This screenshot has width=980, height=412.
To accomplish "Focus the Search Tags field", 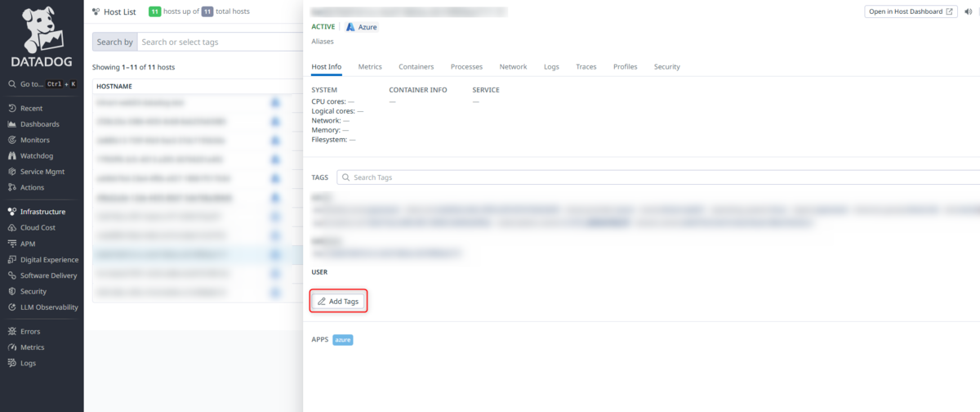I will (x=658, y=177).
